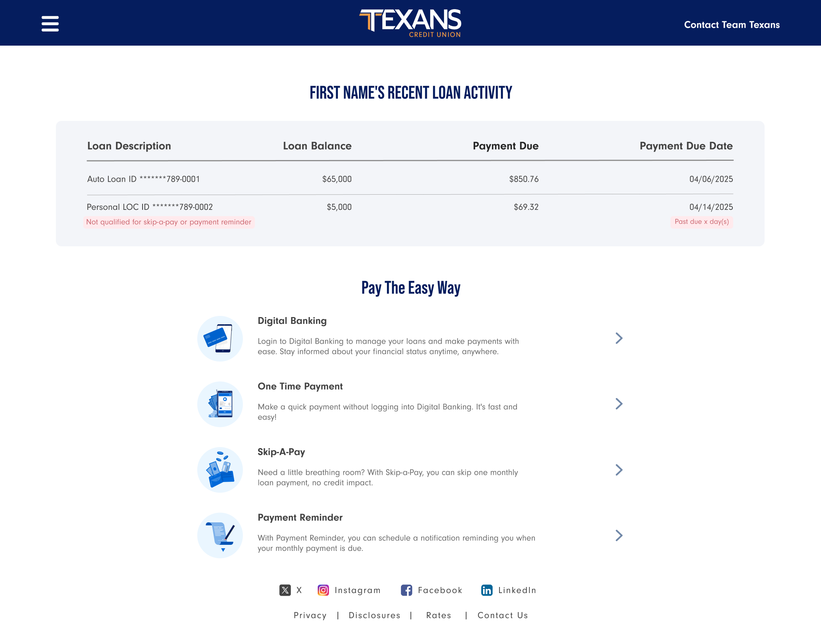The height and width of the screenshot is (644, 821).
Task: Open the Privacy footer link
Action: [310, 615]
